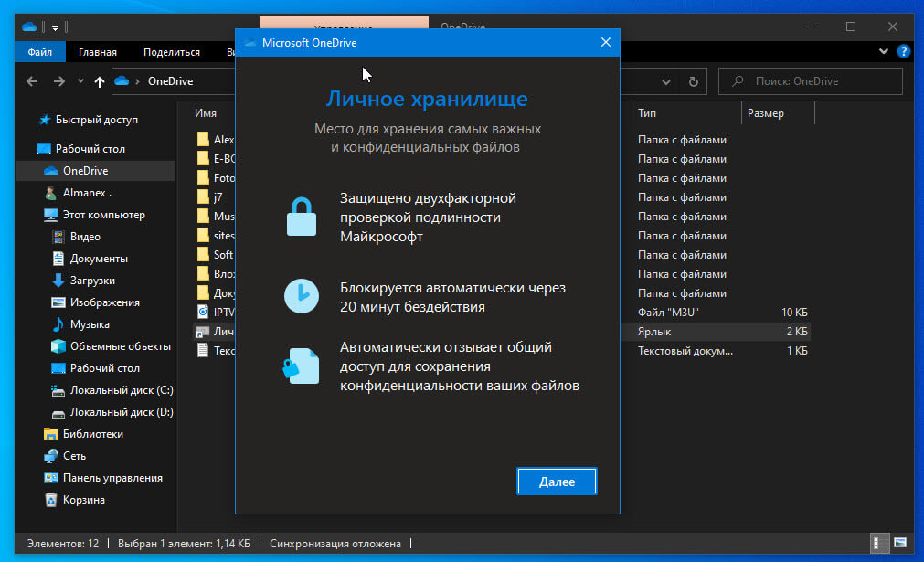Image resolution: width=924 pixels, height=562 pixels.
Task: Click the OneDrive cloud icon in title bar
Action: tap(29, 27)
